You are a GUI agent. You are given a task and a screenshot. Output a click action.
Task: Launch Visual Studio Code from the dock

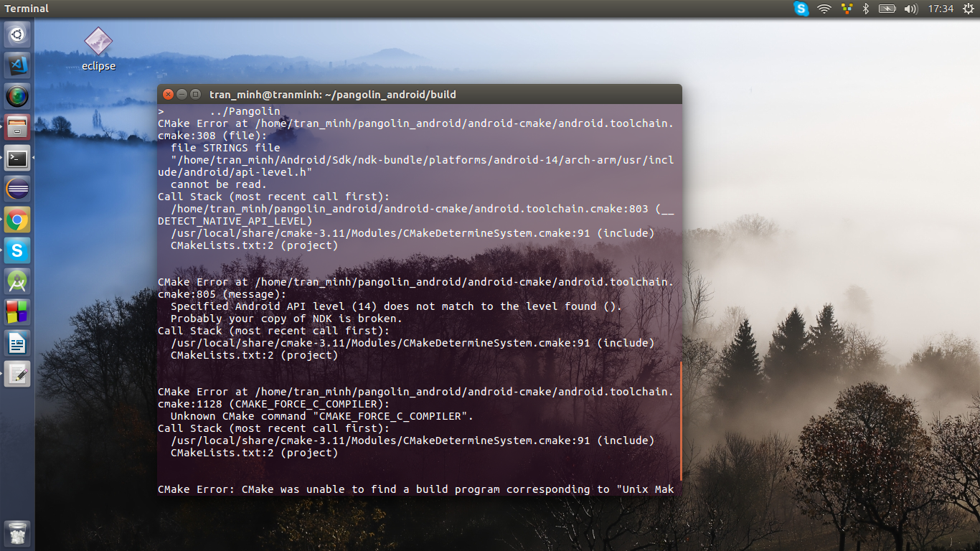(17, 65)
